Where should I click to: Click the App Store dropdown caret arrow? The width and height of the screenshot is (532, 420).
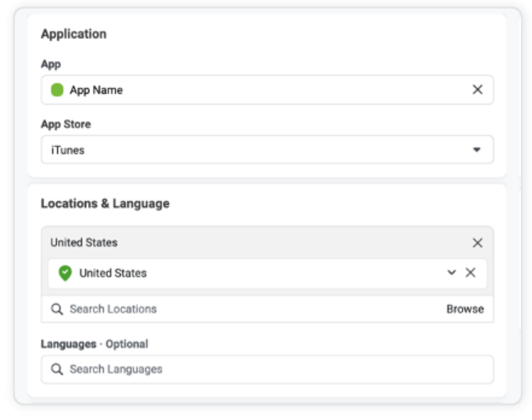coord(477,149)
